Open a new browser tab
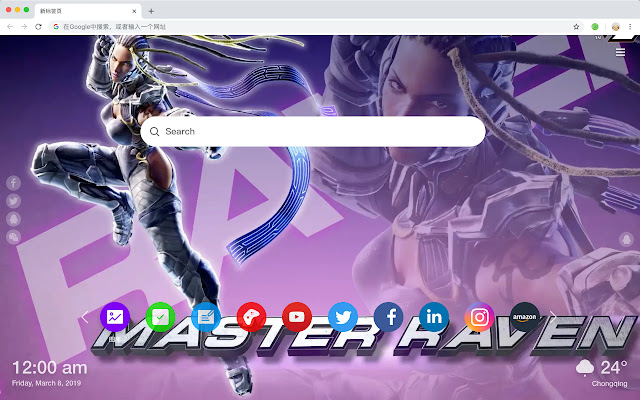640x400 pixels. [151, 11]
